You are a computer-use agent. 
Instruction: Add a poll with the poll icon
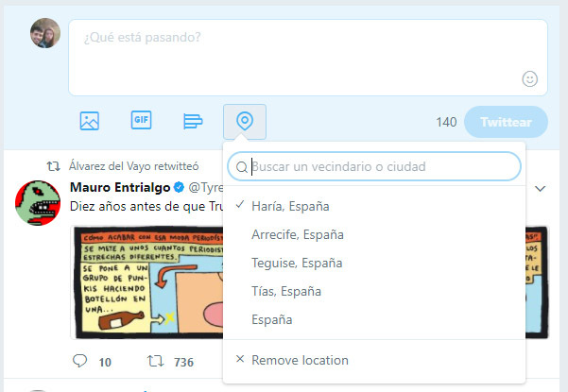(x=193, y=121)
